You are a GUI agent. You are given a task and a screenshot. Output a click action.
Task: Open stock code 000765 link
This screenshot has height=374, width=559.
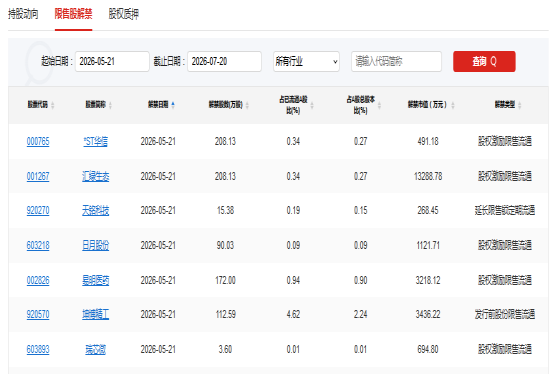tap(38, 142)
